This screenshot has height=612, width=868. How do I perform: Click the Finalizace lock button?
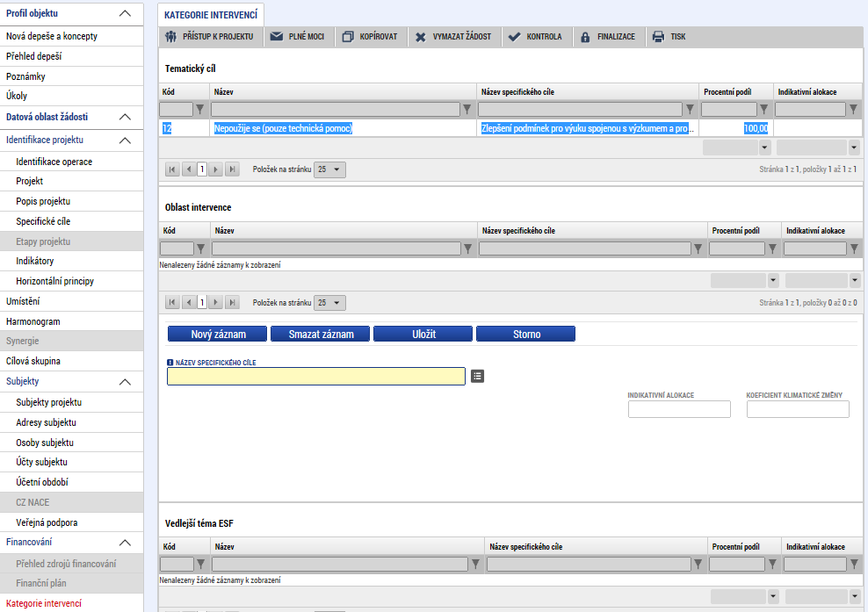608,37
